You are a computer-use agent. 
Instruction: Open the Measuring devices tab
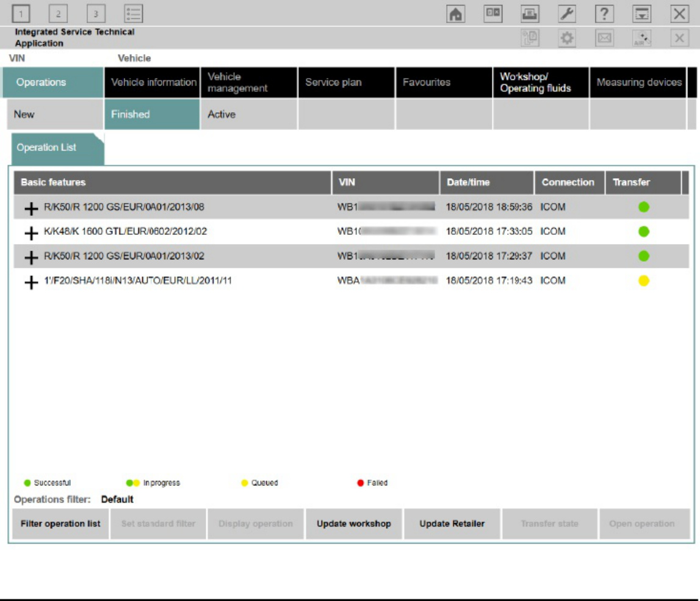(638, 82)
